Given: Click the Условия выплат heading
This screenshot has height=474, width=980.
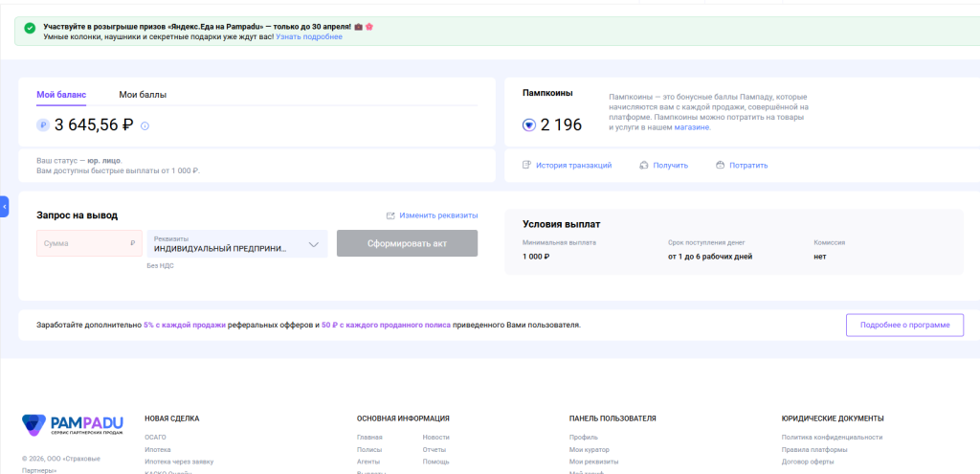Looking at the screenshot, I should point(561,224).
